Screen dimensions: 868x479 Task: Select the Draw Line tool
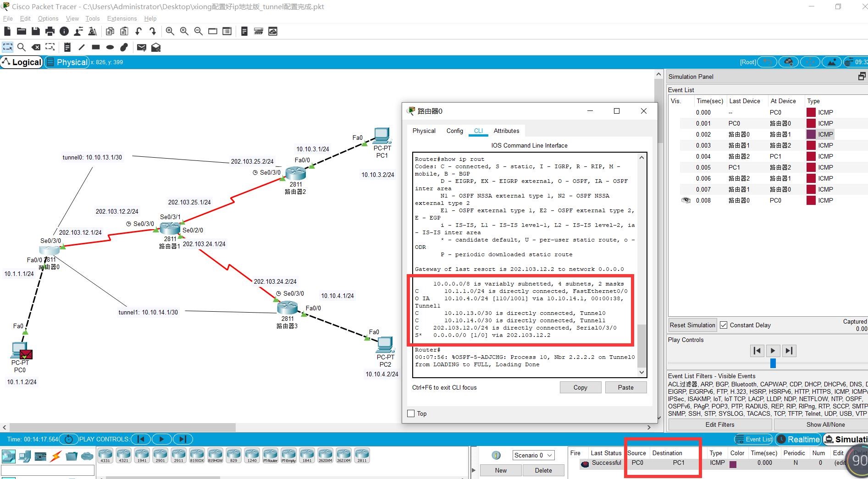(x=81, y=47)
